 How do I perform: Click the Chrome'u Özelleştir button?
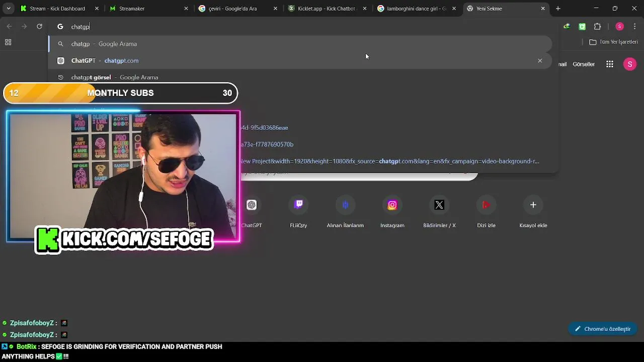coord(603,329)
